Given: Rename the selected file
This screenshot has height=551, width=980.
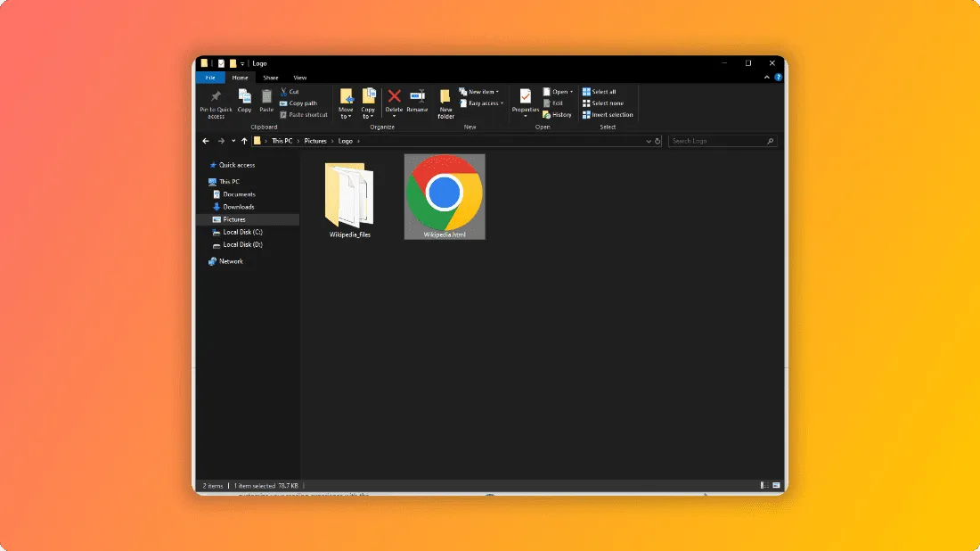Looking at the screenshot, I should tap(417, 101).
